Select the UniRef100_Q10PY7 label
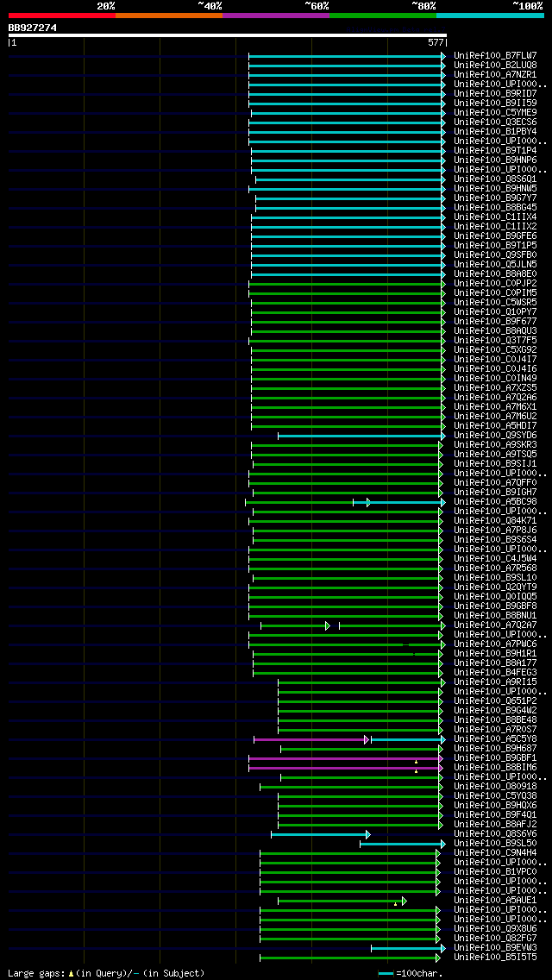 tap(496, 311)
